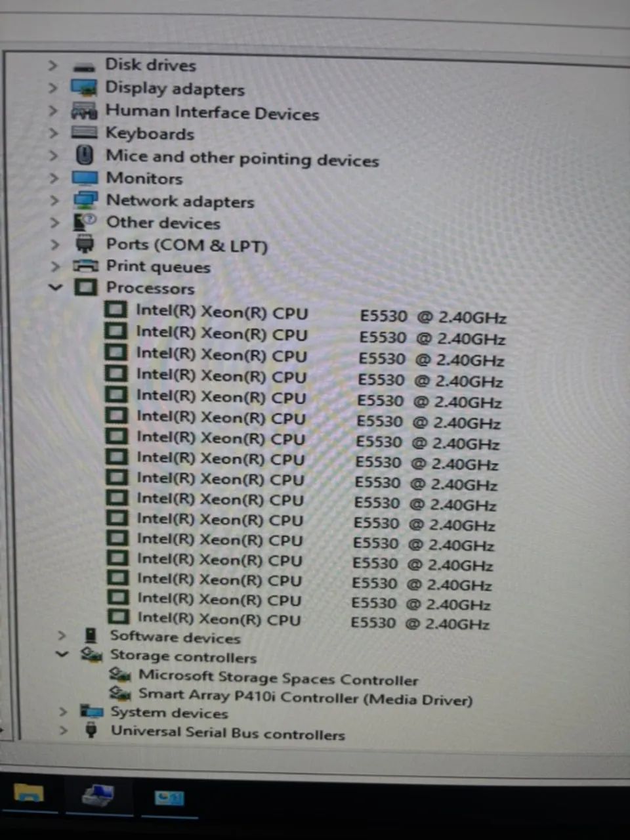Select the 'Display adapters' label
This screenshot has width=630, height=840.
[x=175, y=88]
